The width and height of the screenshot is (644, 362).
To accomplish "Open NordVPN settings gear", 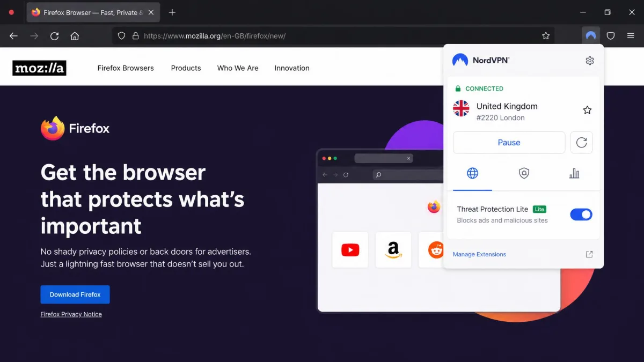I will coord(590,61).
